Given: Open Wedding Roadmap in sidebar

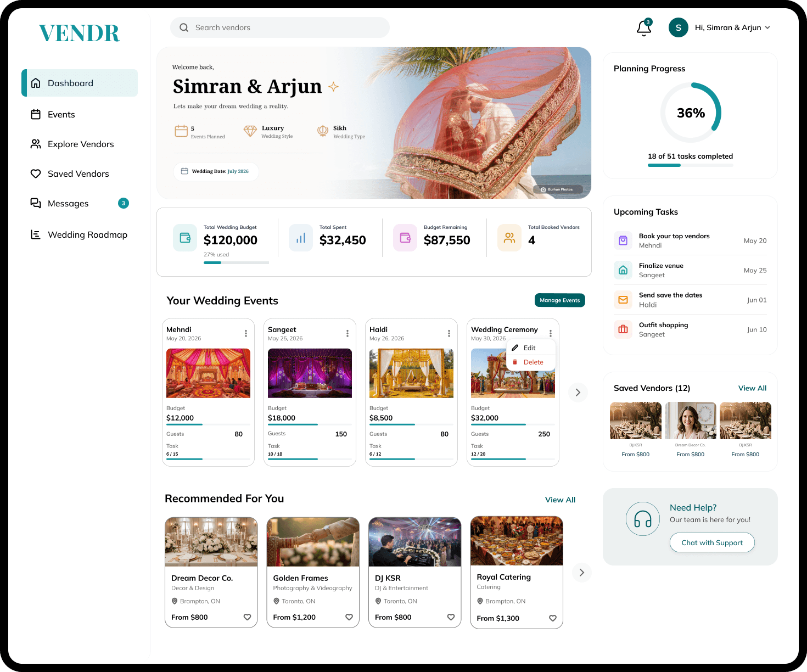Looking at the screenshot, I should coord(80,234).
